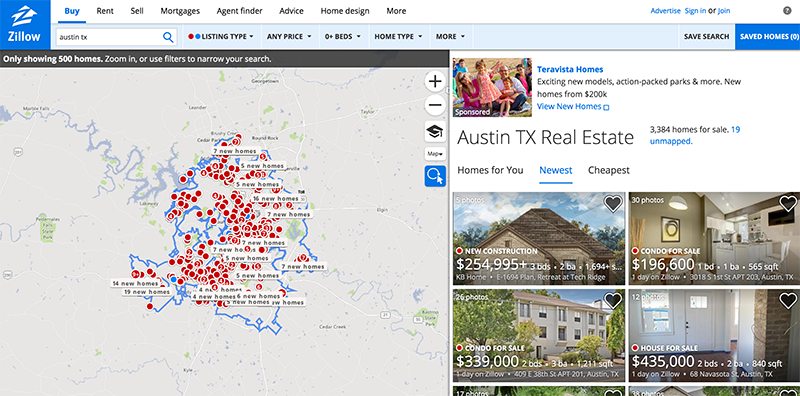800x396 pixels.
Task: Click the search magnifier icon
Action: point(168,37)
